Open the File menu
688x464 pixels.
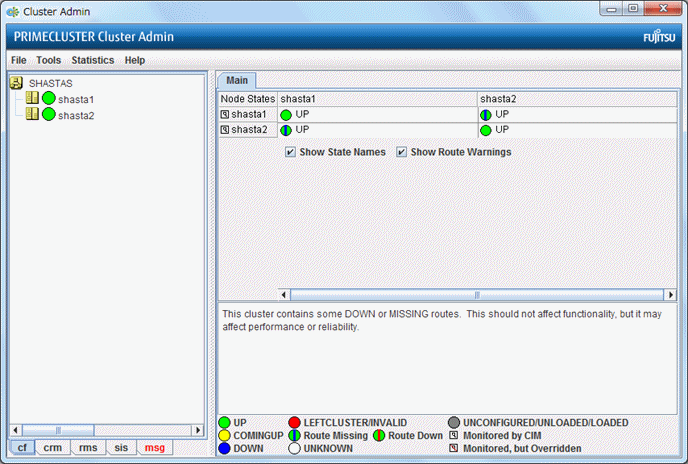18,60
